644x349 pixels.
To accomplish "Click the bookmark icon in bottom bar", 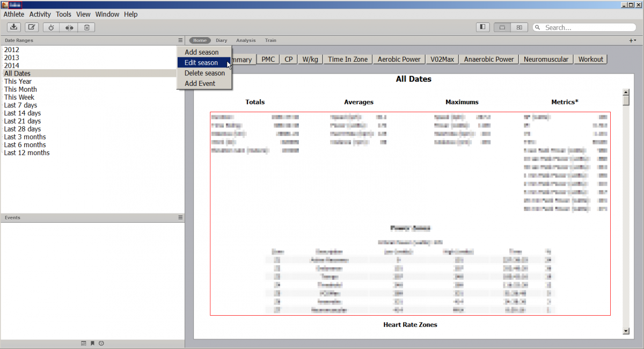I will pos(92,344).
